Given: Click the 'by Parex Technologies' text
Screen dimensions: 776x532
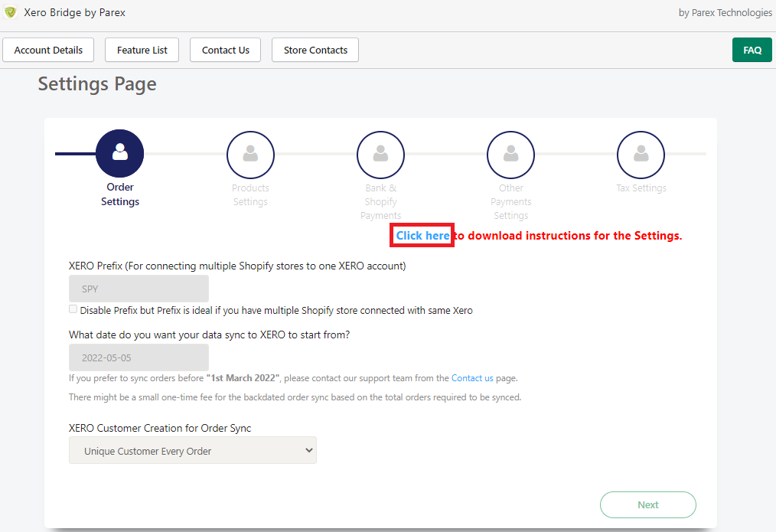Looking at the screenshot, I should (x=725, y=13).
